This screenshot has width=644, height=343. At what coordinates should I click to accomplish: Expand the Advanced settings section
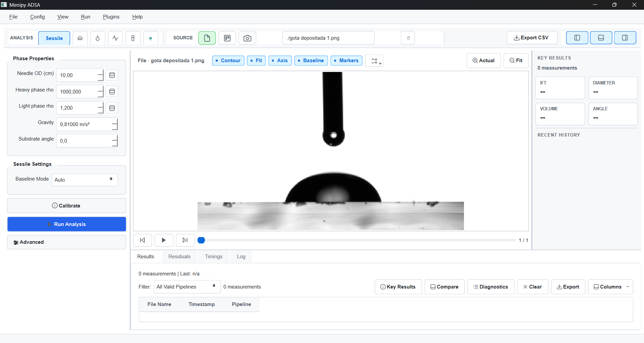point(67,242)
